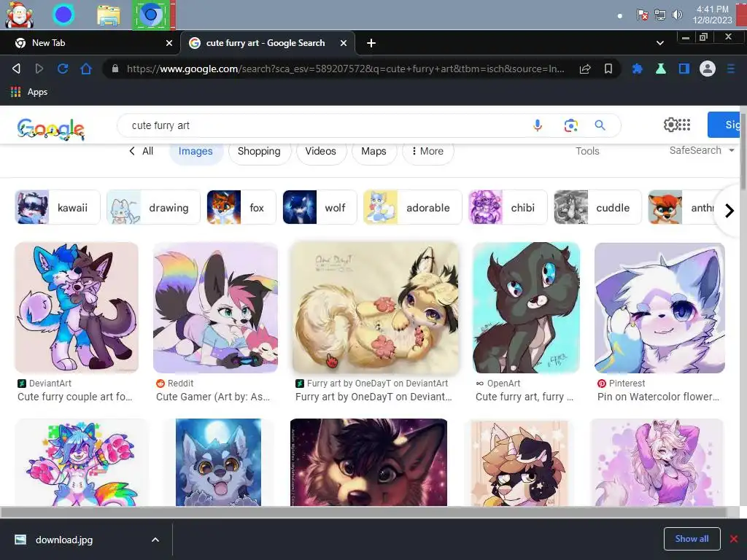Close the New Tab tab
747x560 pixels.
pos(169,43)
